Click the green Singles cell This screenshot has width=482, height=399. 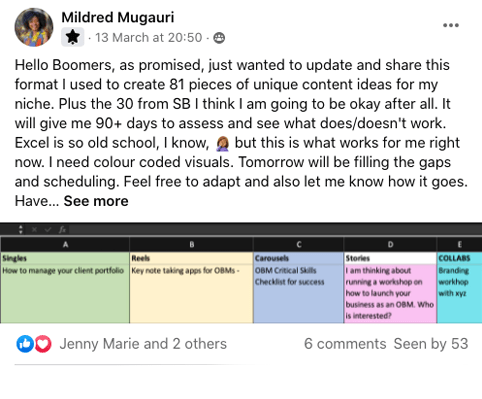pyautogui.click(x=65, y=258)
